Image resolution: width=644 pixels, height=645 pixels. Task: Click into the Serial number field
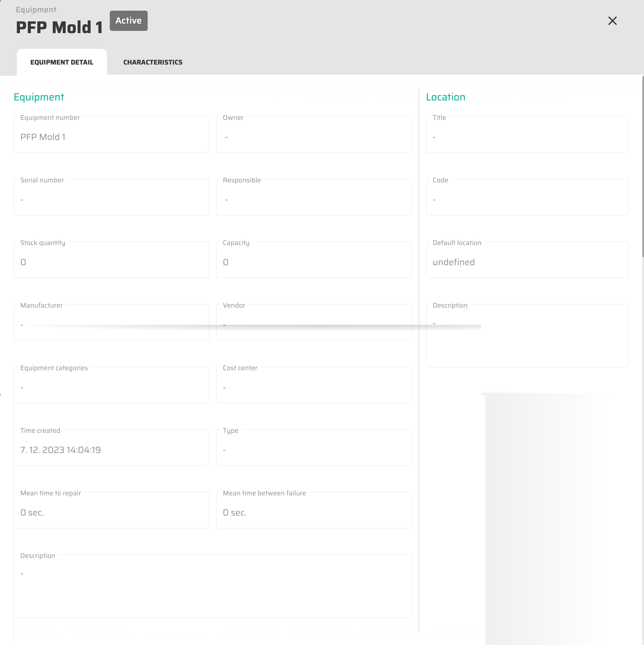coord(111,199)
